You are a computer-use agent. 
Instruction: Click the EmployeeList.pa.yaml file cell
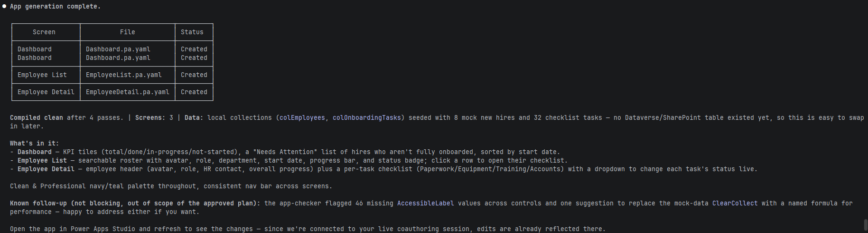(124, 75)
